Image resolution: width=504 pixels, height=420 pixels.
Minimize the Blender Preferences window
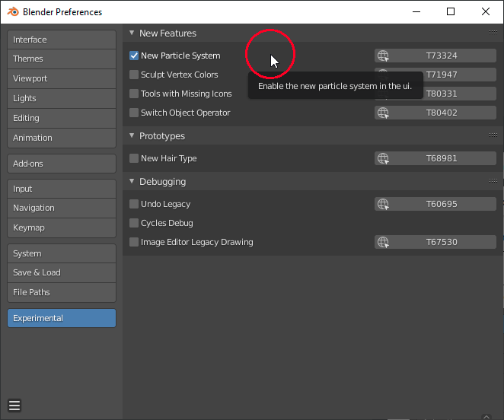click(x=416, y=12)
